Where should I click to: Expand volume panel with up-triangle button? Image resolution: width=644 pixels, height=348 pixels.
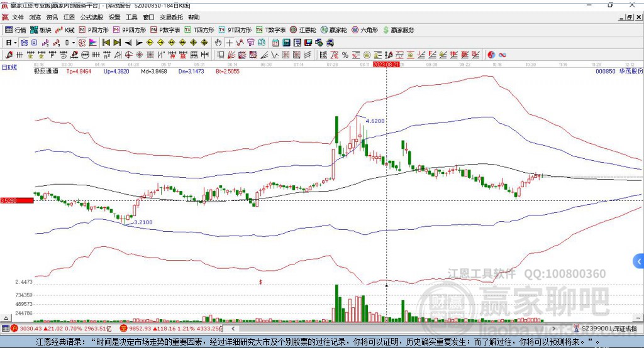click(6, 318)
